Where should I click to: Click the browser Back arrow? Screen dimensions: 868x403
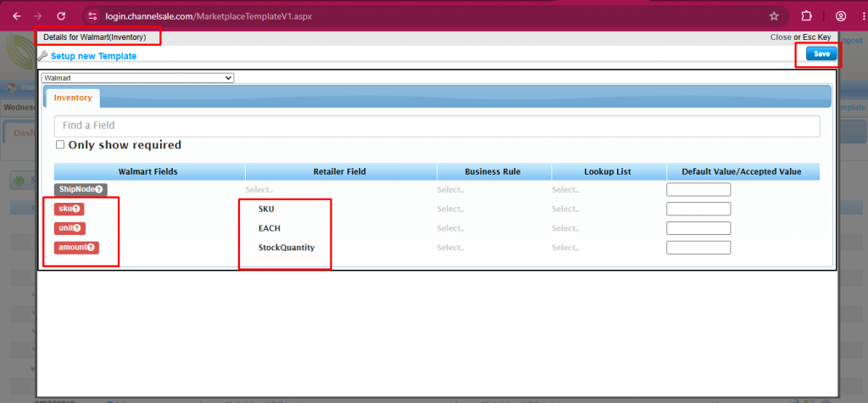click(x=17, y=16)
